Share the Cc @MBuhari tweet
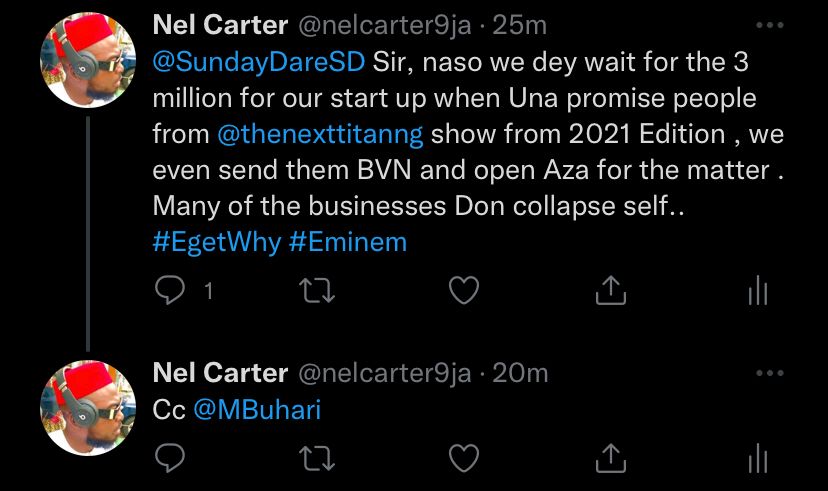 (x=610, y=459)
